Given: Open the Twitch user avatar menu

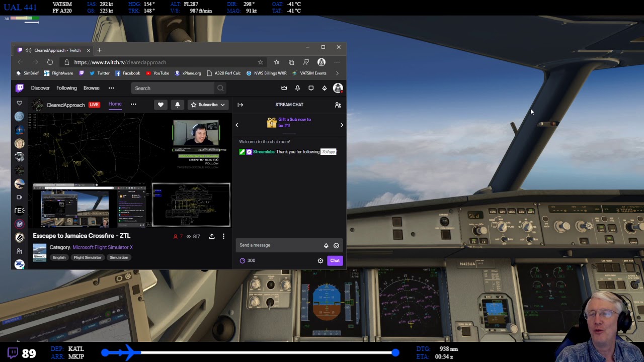Looking at the screenshot, I should click(x=338, y=88).
